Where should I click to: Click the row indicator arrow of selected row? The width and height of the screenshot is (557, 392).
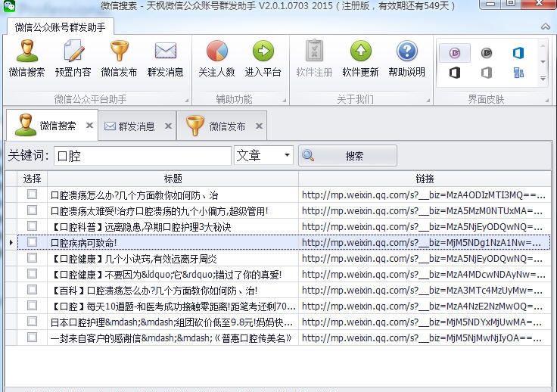pyautogui.click(x=11, y=242)
